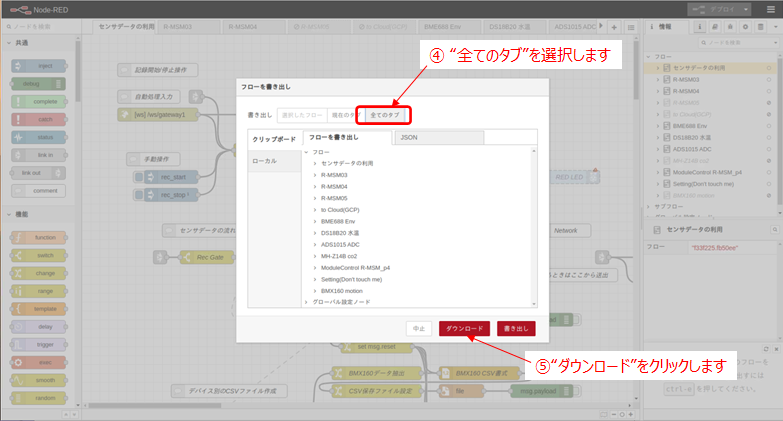Collapse the フロー root in the export tree
This screenshot has width=783, height=421.
(306, 151)
